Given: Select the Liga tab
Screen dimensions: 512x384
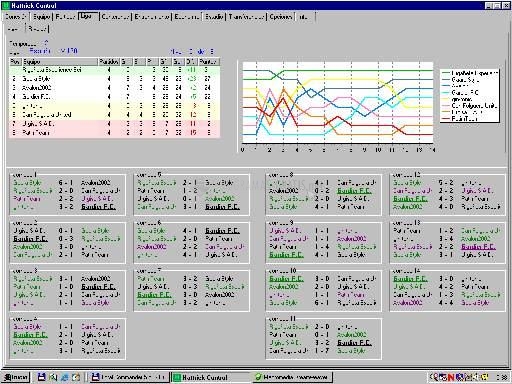Looking at the screenshot, I should click(x=88, y=16).
